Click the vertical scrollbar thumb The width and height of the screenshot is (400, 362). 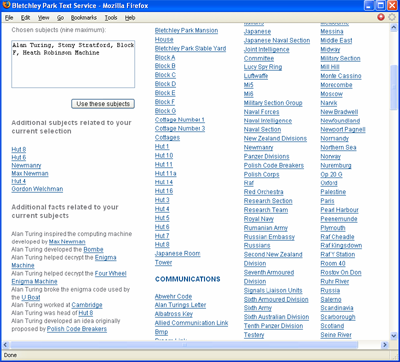394,87
